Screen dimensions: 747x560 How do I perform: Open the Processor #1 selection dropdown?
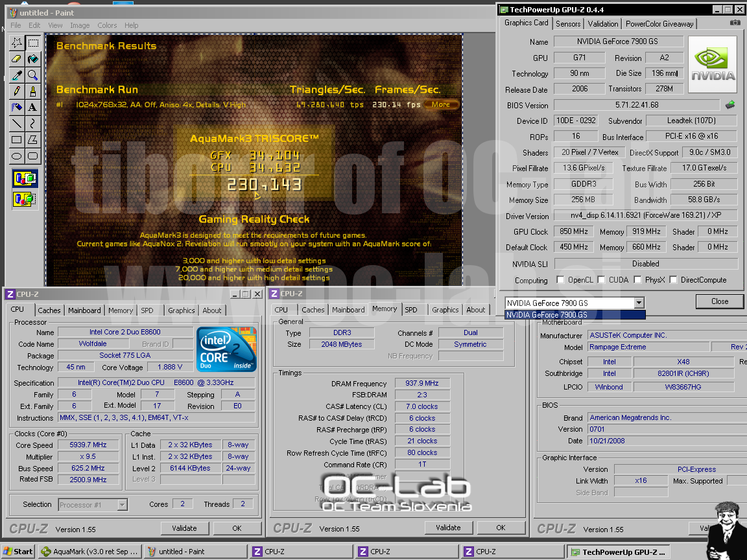pyautogui.click(x=123, y=505)
